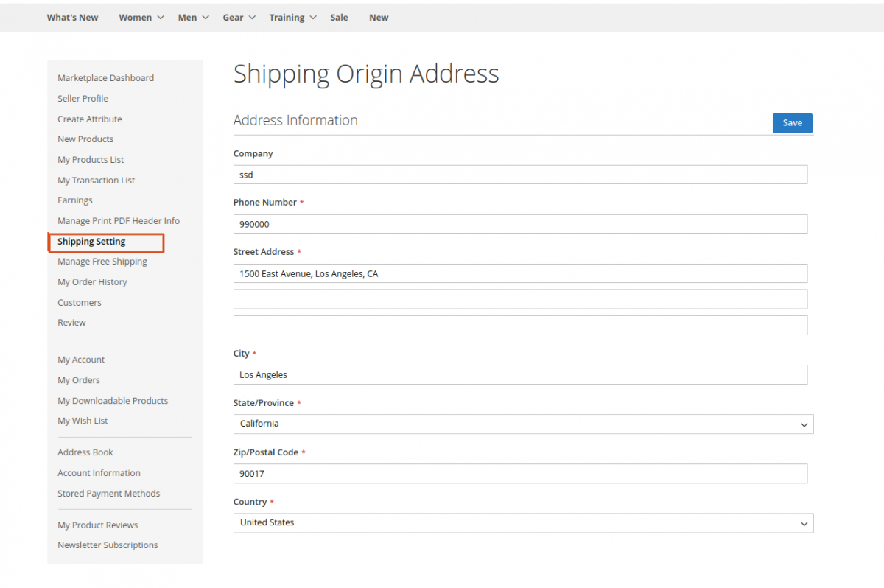The height and width of the screenshot is (588, 884).
Task: Click the Company input field
Action: pyautogui.click(x=520, y=175)
